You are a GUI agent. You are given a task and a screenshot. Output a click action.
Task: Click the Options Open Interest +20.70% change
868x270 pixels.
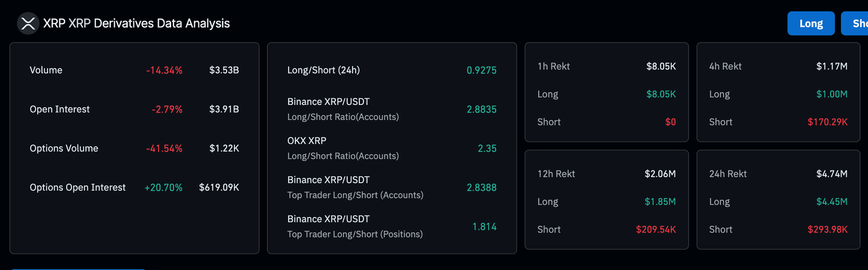164,188
